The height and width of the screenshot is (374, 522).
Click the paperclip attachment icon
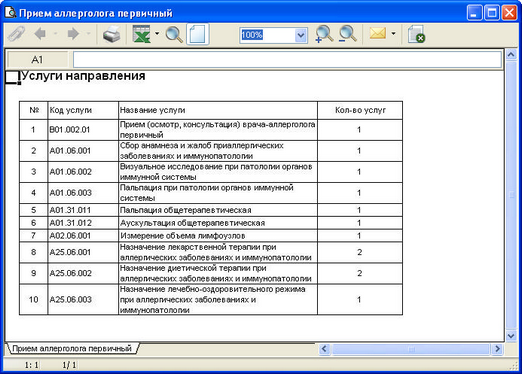(x=16, y=34)
